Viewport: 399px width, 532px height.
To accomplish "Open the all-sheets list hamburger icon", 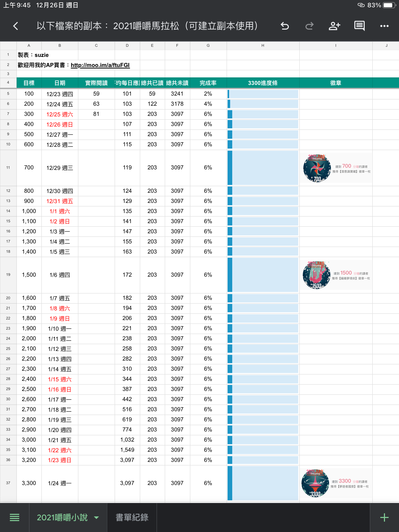I will coord(15,517).
